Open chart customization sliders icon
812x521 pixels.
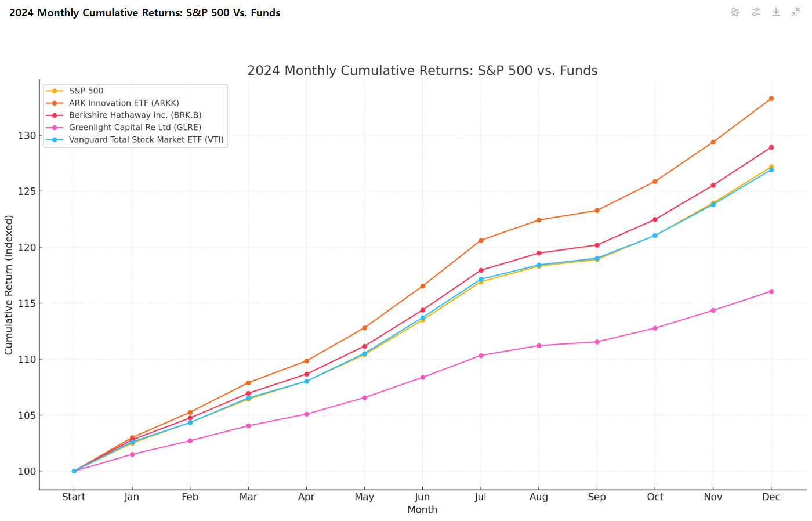click(756, 12)
